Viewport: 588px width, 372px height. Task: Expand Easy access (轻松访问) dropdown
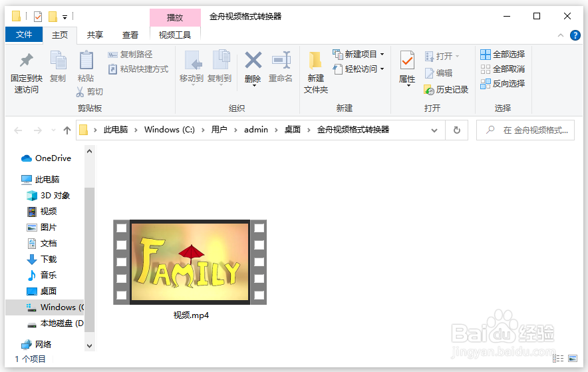(382, 69)
